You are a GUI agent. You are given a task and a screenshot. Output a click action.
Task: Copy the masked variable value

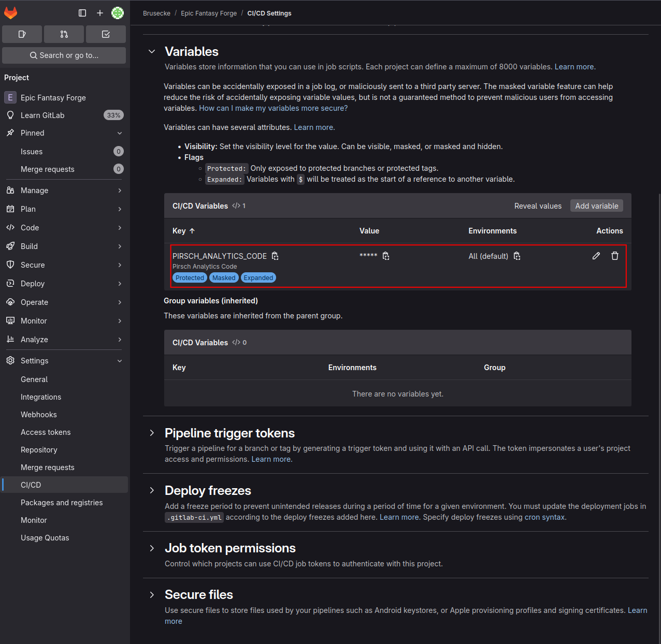pyautogui.click(x=386, y=256)
